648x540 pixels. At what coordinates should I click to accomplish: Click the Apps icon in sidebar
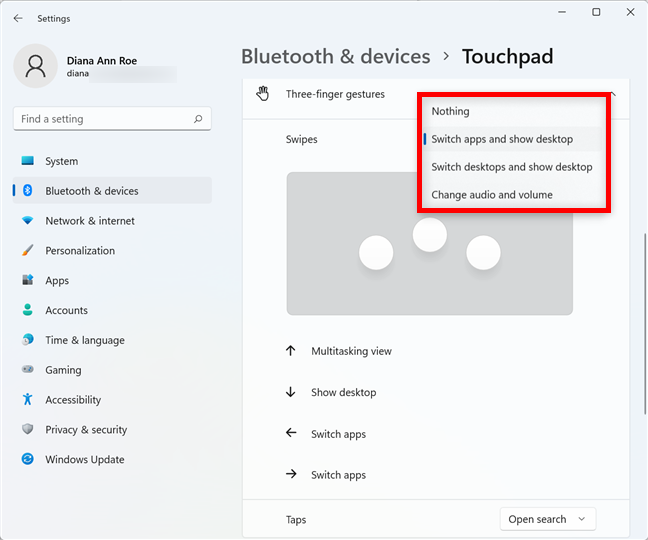[28, 280]
